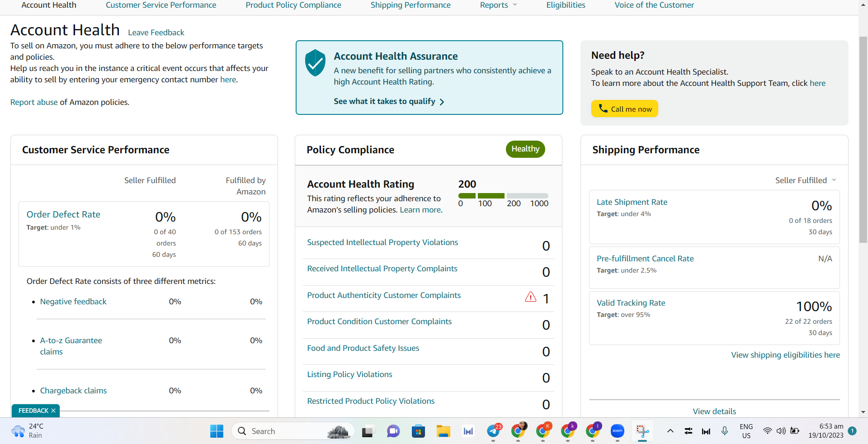868x444 pixels.
Task: Close the FEEDBACK tab with its X
Action: tap(53, 411)
